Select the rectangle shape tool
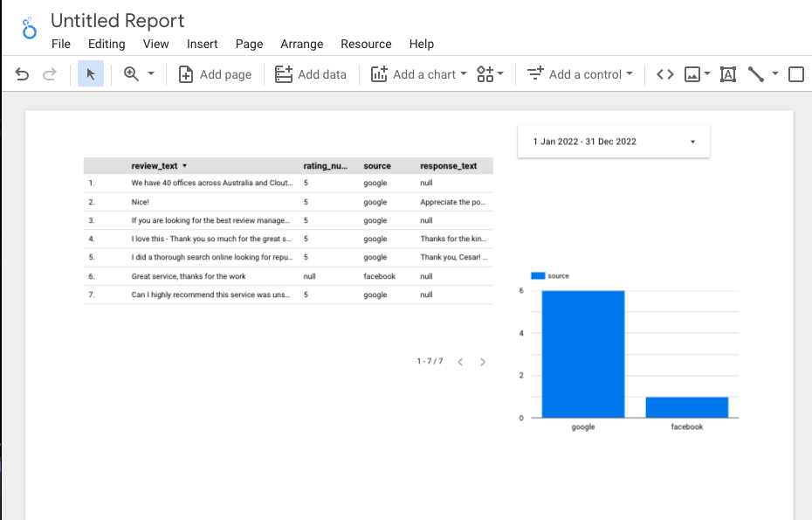812x520 pixels. (x=795, y=74)
